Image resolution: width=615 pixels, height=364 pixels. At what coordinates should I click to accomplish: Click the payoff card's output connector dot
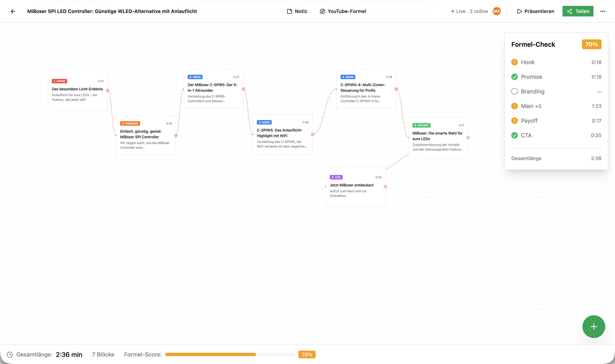coord(468,137)
